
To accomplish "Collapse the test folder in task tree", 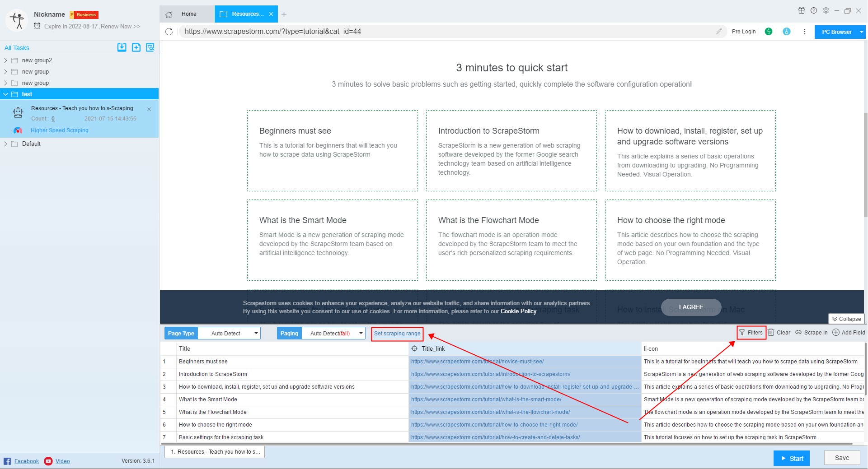I will point(5,94).
